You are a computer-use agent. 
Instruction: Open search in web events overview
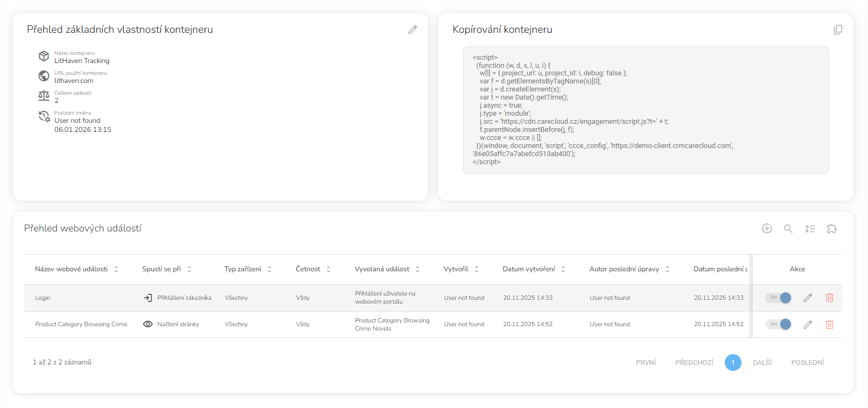coord(788,229)
